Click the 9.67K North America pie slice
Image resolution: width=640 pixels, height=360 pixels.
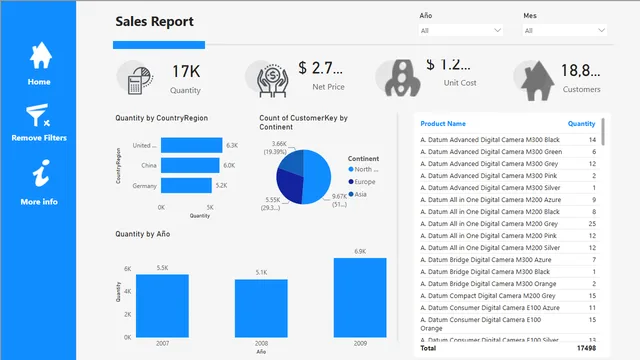[318, 176]
